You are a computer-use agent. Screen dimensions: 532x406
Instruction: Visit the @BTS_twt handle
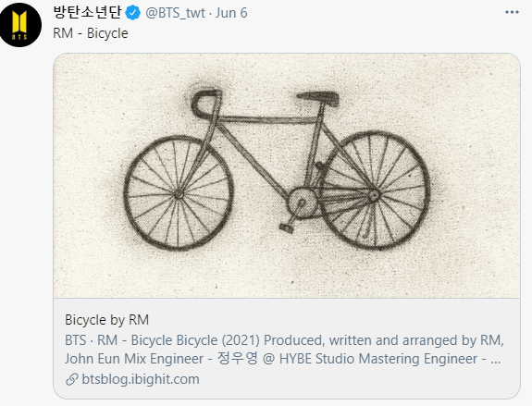coord(175,13)
